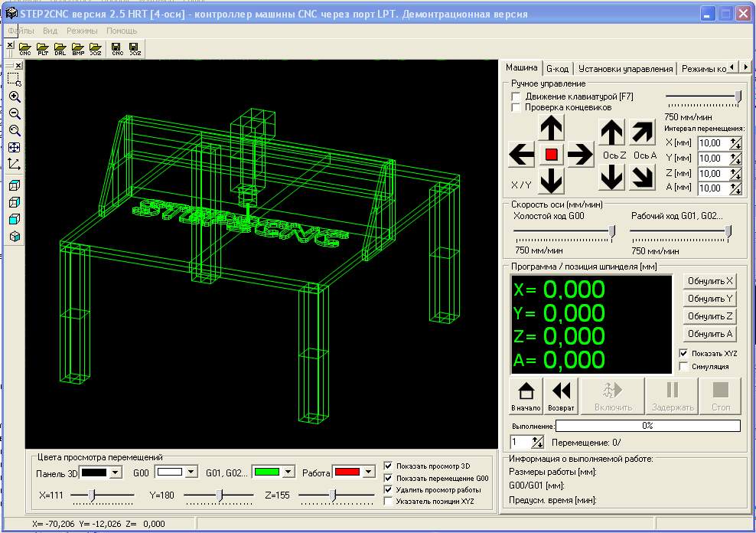This screenshot has width=756, height=533.
Task: Jog X/Y left with the arrow
Action: tap(522, 155)
